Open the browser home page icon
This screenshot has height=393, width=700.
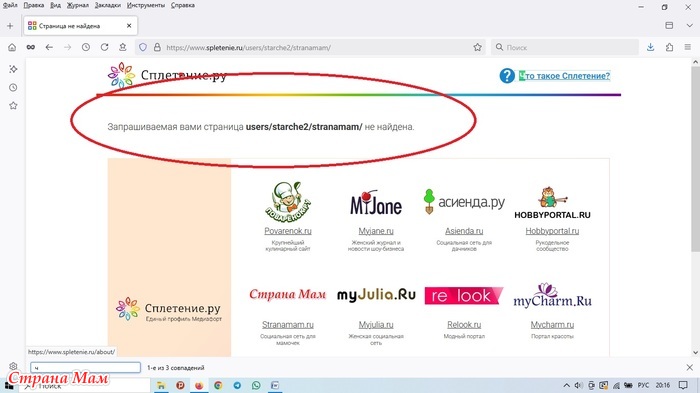tap(12, 47)
